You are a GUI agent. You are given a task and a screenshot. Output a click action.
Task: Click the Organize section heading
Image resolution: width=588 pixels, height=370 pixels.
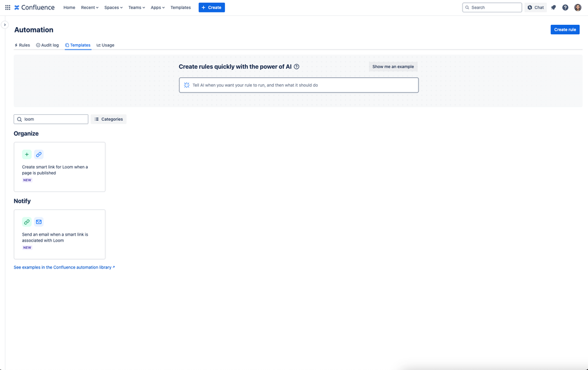click(x=26, y=134)
